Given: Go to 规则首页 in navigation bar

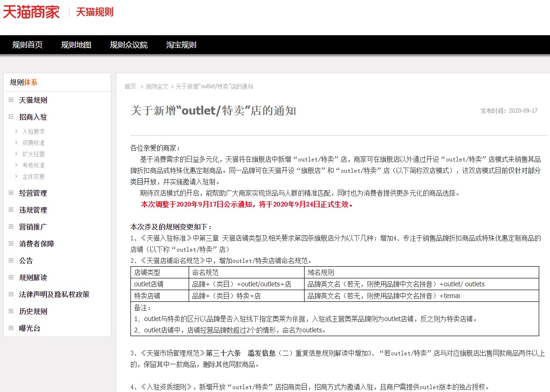Looking at the screenshot, I should point(27,45).
